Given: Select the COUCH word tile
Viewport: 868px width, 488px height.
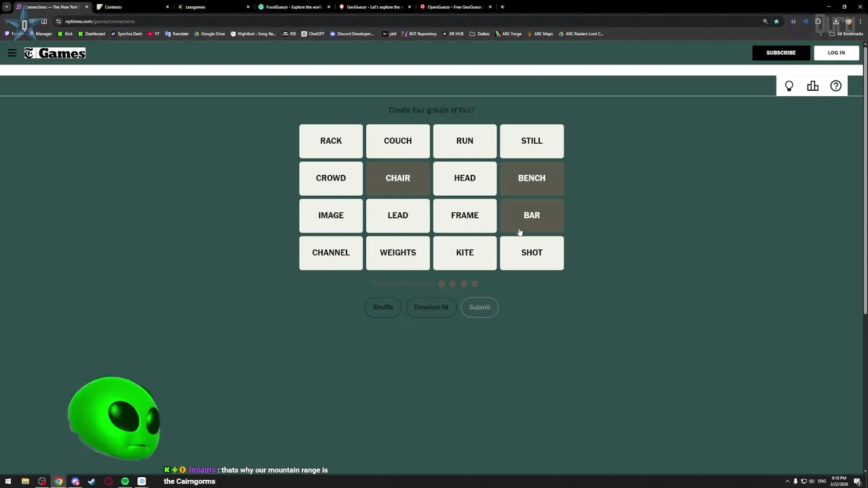Looking at the screenshot, I should (398, 141).
